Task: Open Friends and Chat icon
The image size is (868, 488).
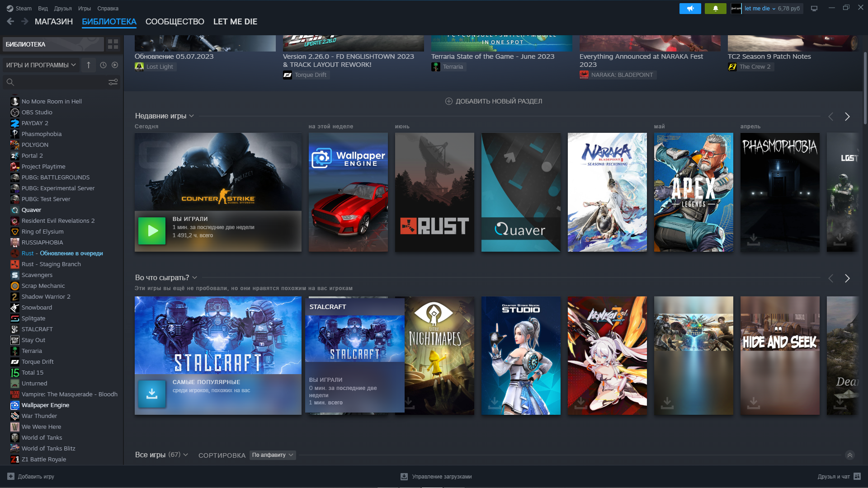Action: click(857, 476)
